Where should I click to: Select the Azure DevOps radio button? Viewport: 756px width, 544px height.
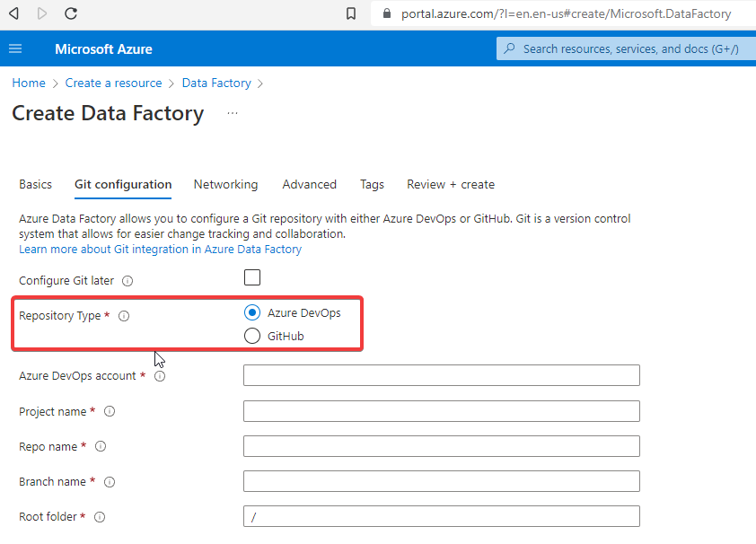(x=252, y=312)
